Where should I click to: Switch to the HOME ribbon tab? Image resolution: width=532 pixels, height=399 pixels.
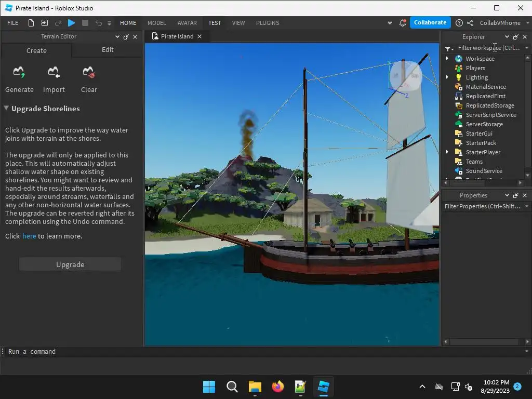pos(128,23)
